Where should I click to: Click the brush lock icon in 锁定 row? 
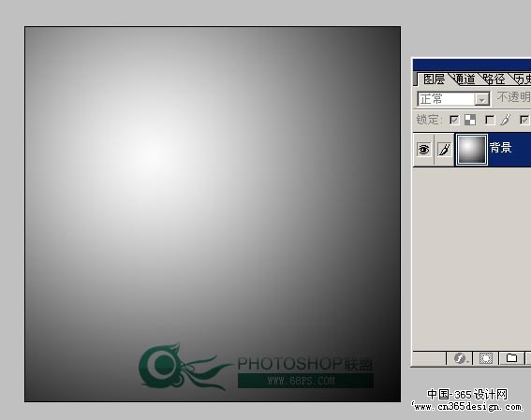[x=506, y=120]
